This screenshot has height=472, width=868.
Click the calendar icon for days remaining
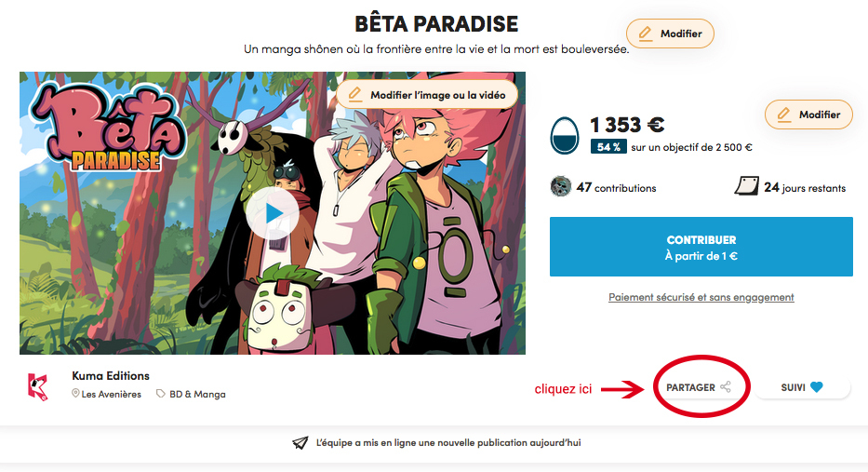click(x=747, y=186)
